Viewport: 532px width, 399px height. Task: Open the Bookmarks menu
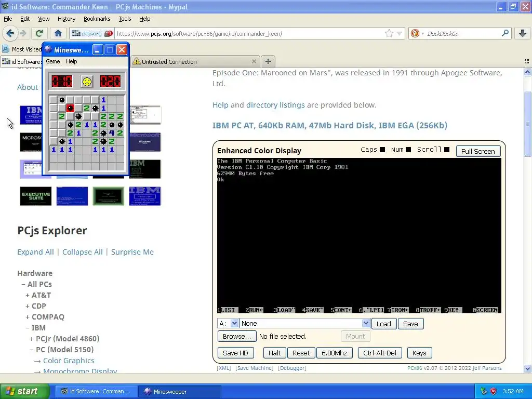click(97, 19)
